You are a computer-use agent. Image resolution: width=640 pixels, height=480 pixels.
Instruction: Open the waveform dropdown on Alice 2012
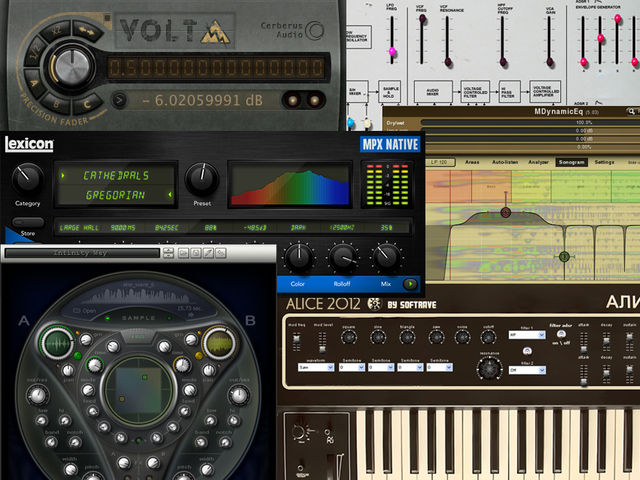click(316, 368)
